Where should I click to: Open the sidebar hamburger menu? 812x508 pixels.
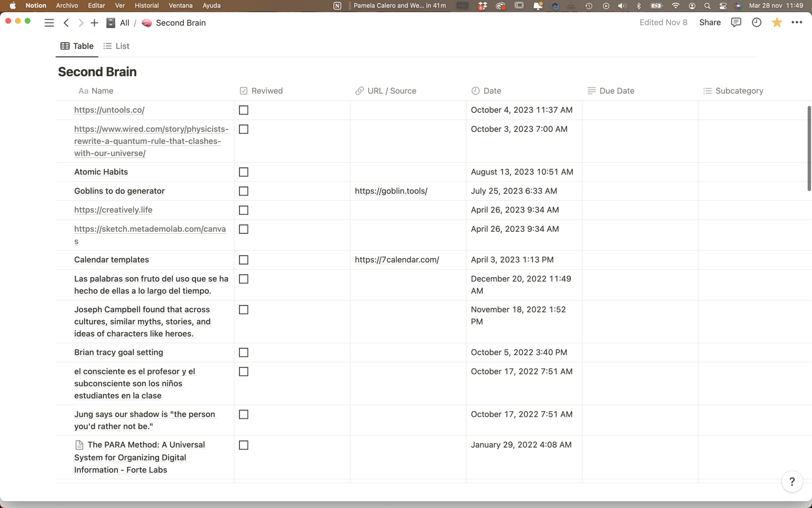pyautogui.click(x=49, y=23)
